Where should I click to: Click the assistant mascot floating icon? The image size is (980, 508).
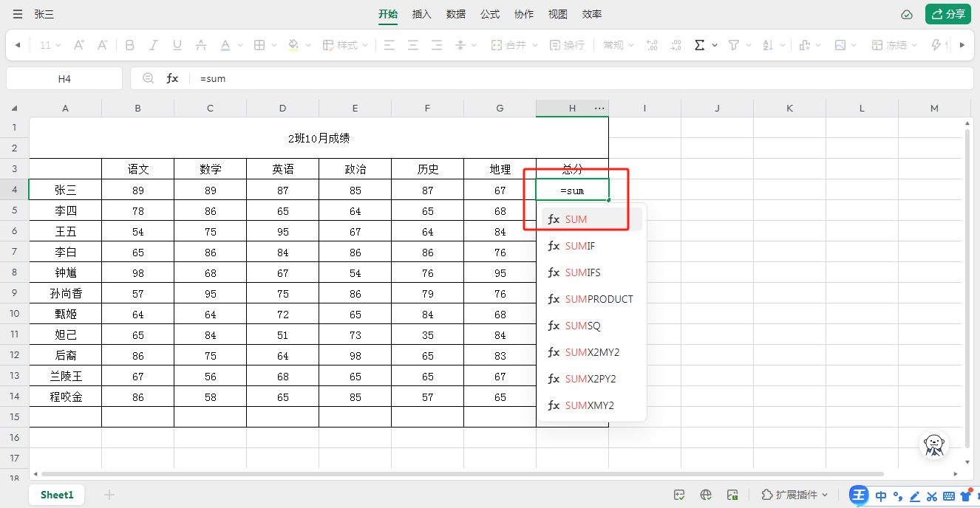pos(935,444)
